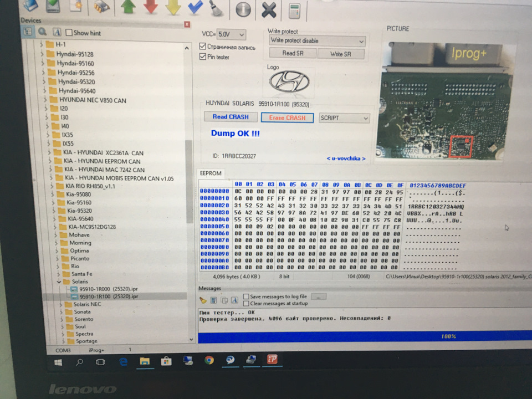Expand the Hyndai-95320 folder

tap(44, 81)
